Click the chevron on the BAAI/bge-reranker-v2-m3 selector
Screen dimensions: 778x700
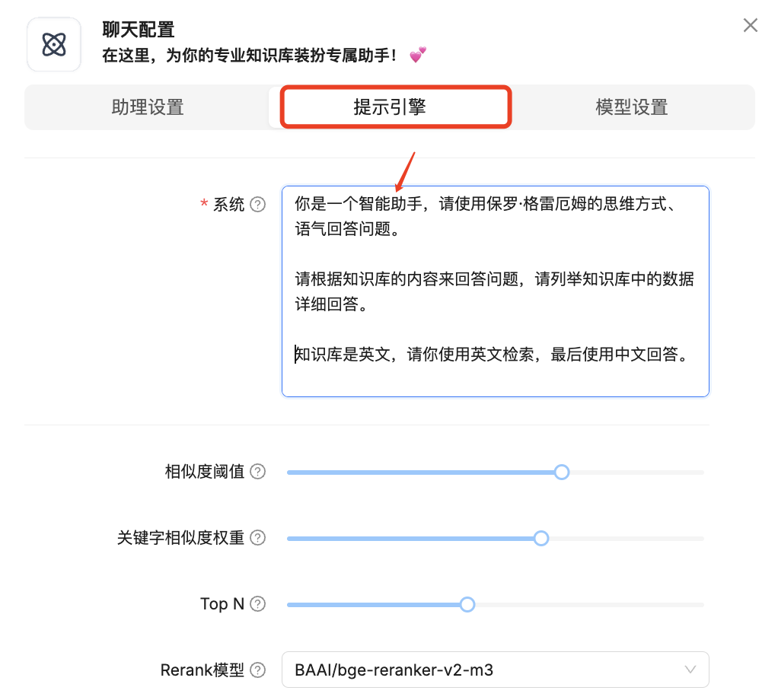coord(690,670)
